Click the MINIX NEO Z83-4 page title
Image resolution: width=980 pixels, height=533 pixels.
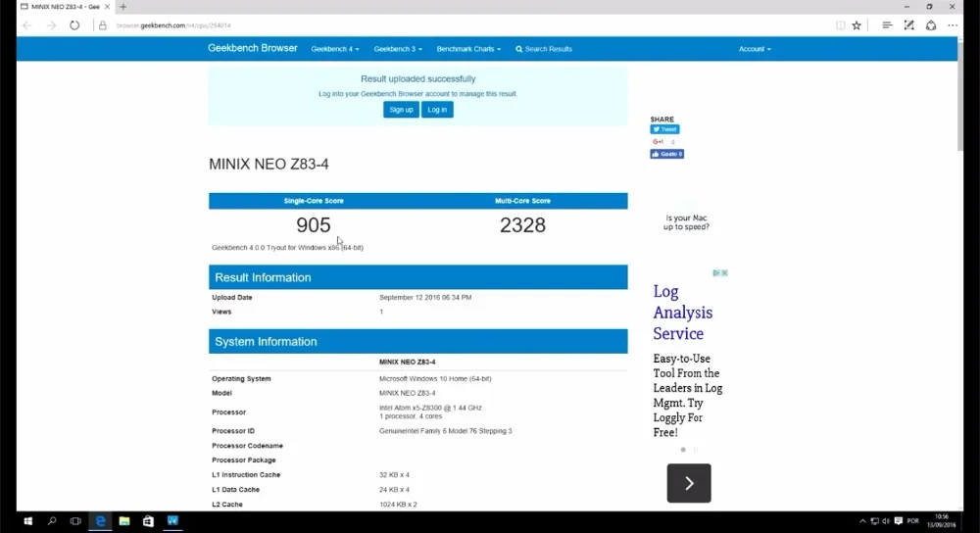[x=269, y=164]
